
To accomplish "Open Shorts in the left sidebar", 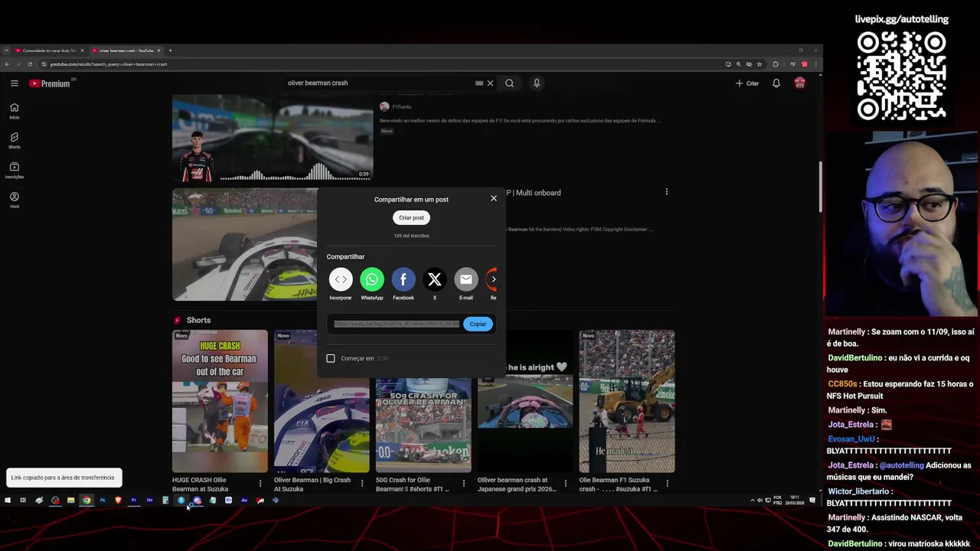I will click(x=14, y=141).
